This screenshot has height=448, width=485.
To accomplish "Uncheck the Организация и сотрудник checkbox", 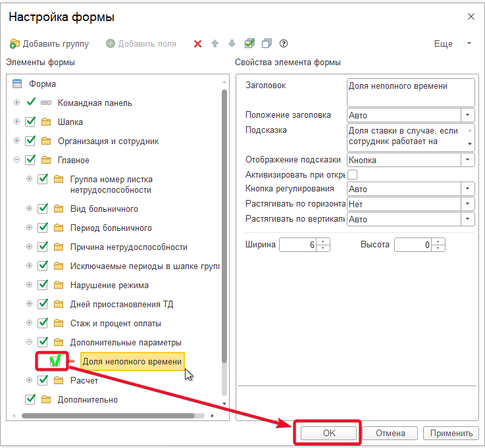I will click(x=30, y=141).
